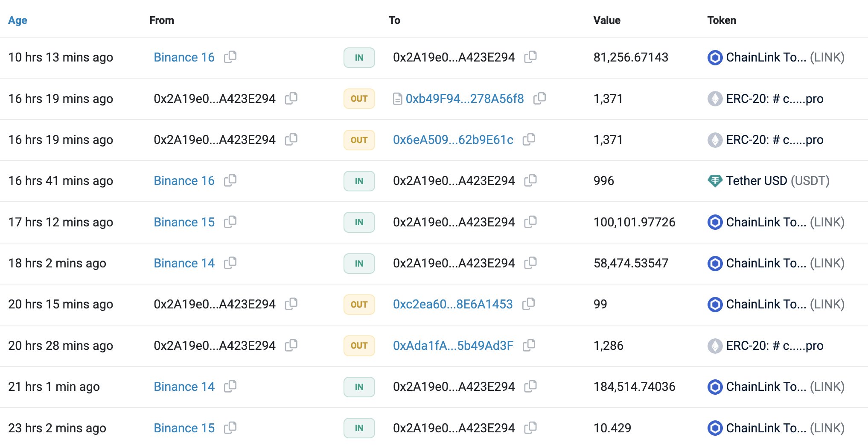Copy To address in 18 hrs 2 mins row

coord(530,263)
